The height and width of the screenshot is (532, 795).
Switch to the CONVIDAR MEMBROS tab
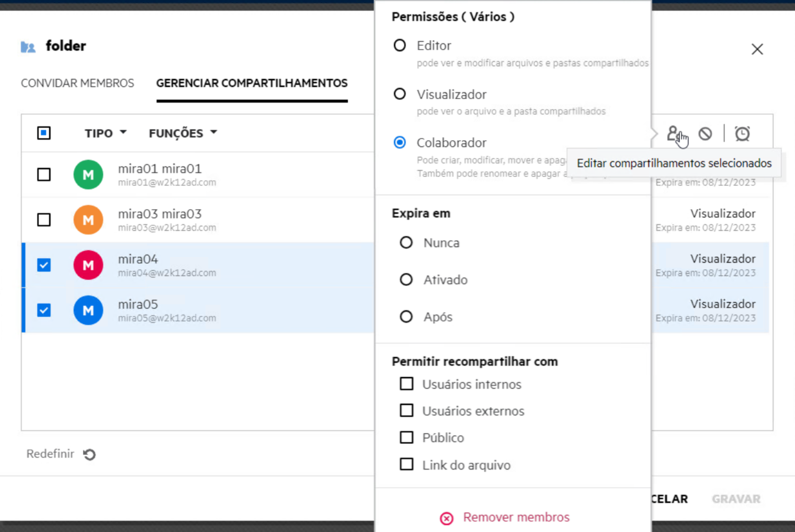[x=77, y=83]
